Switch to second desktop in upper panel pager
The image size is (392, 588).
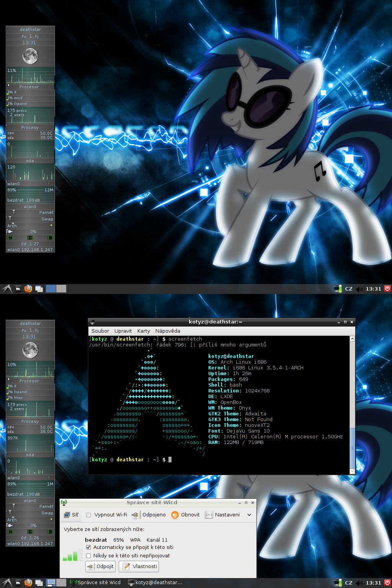pyautogui.click(x=61, y=289)
